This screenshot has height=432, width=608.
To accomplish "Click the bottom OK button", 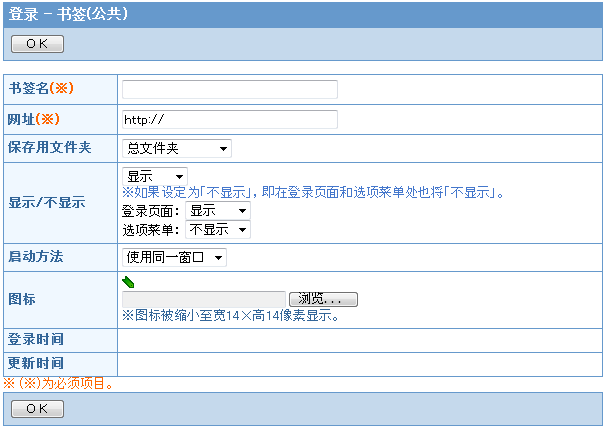I will point(37,409).
